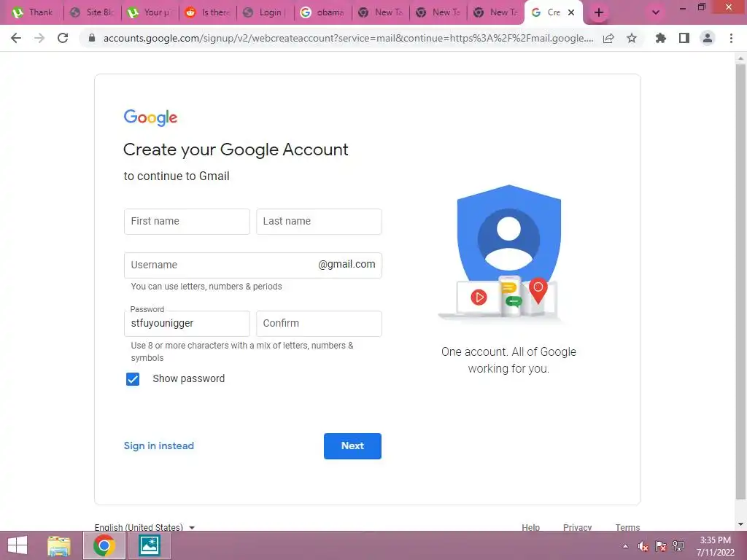This screenshot has height=560, width=747.
Task: Open the tab search dropdown
Action: coord(656,12)
